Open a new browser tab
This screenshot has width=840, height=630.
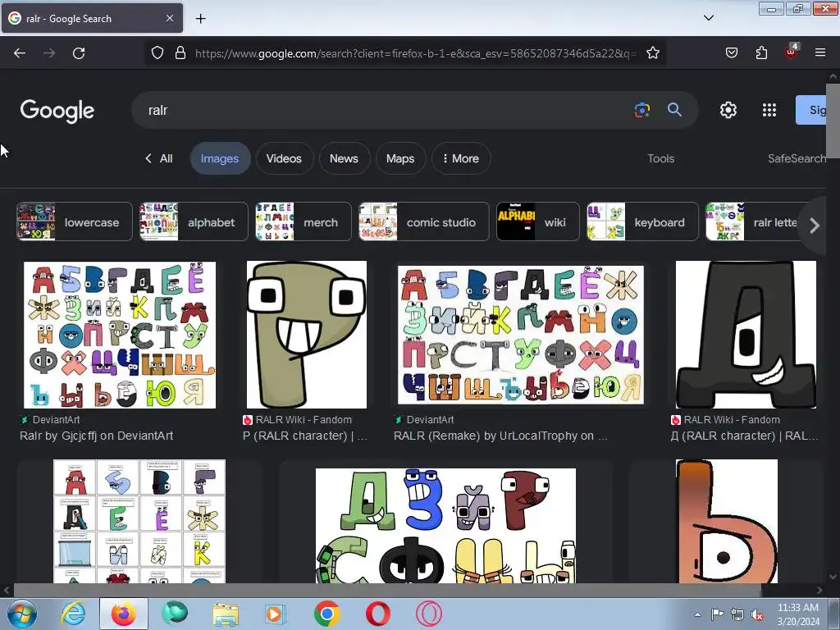tap(200, 19)
